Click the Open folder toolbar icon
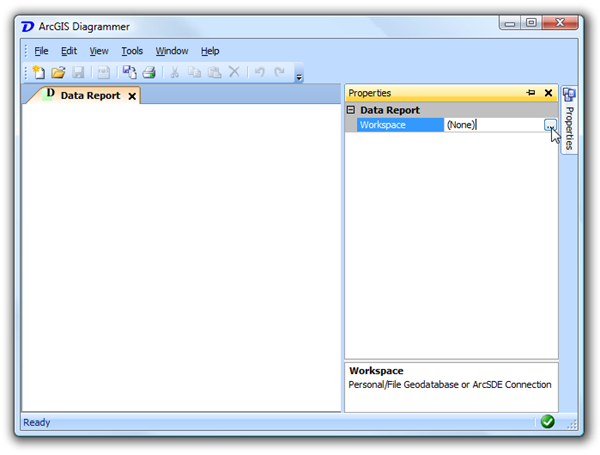The width and height of the screenshot is (600, 455). pos(58,72)
